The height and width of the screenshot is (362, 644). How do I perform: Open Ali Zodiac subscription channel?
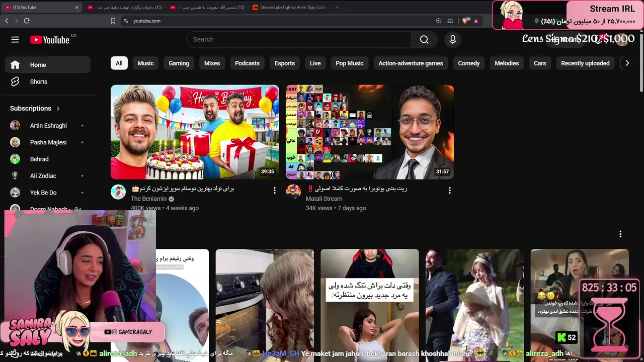coord(48,176)
